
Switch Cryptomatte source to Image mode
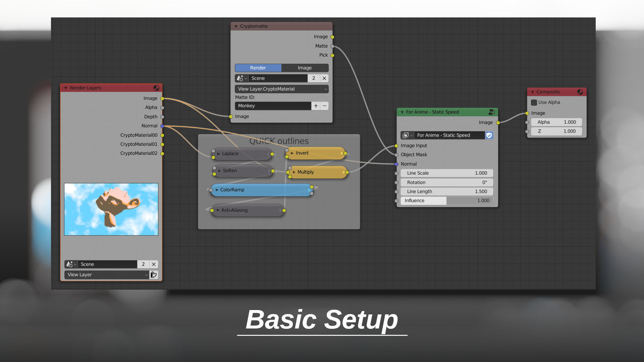305,68
